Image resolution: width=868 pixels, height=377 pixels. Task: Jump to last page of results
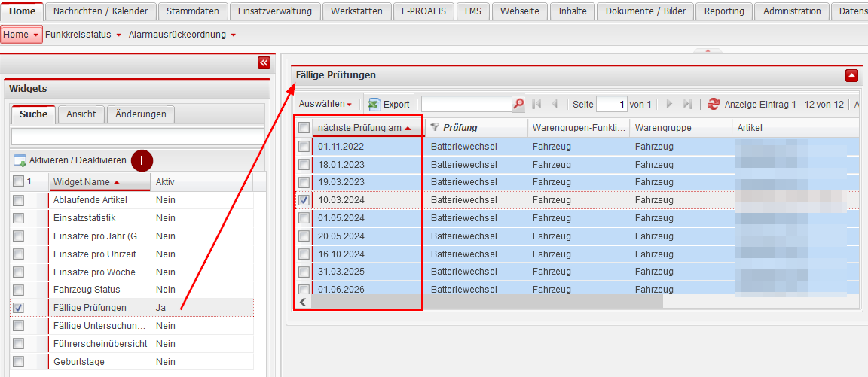coord(687,104)
